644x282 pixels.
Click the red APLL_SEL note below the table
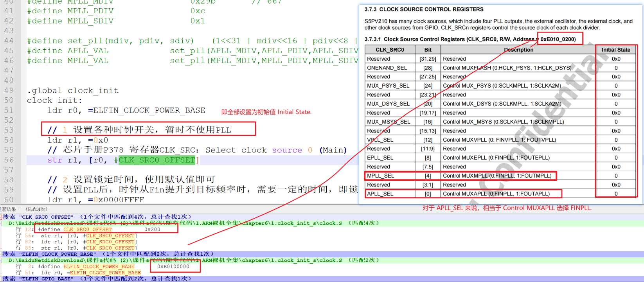coord(507,208)
